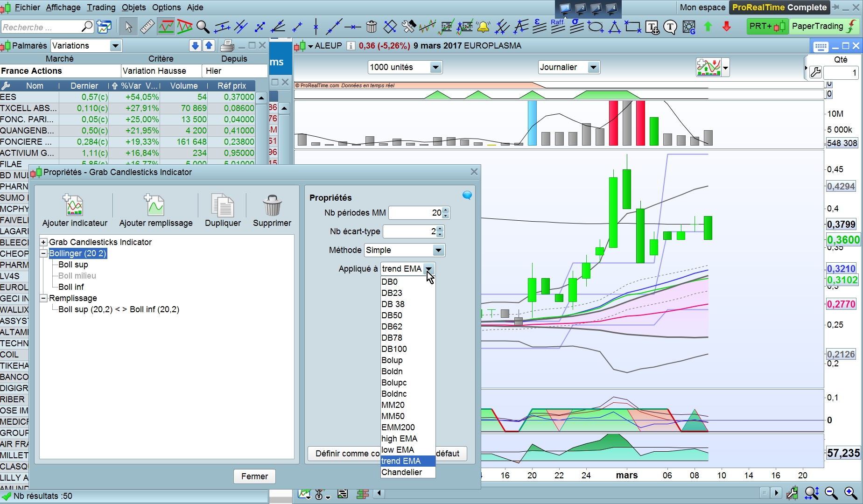Select the speech bubble text tool
Image resolution: width=863 pixels, height=504 pixels.
pyautogui.click(x=670, y=27)
